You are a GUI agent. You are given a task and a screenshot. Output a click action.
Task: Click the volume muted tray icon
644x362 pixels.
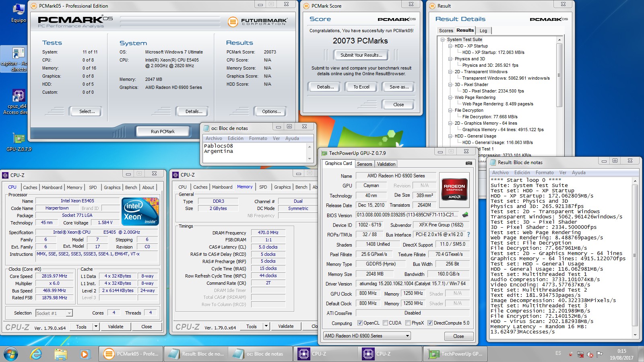[x=590, y=354]
